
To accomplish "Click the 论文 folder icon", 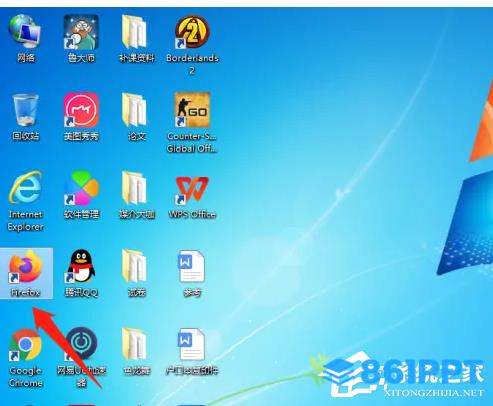I will click(136, 117).
